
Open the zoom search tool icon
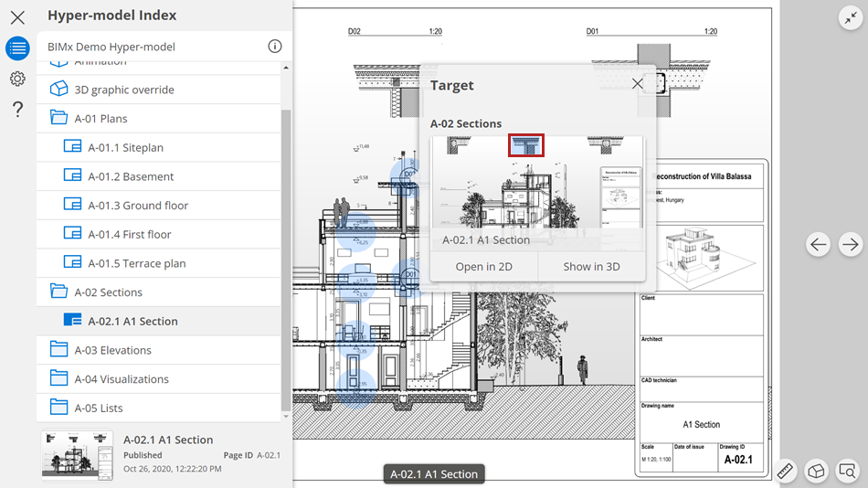click(848, 471)
